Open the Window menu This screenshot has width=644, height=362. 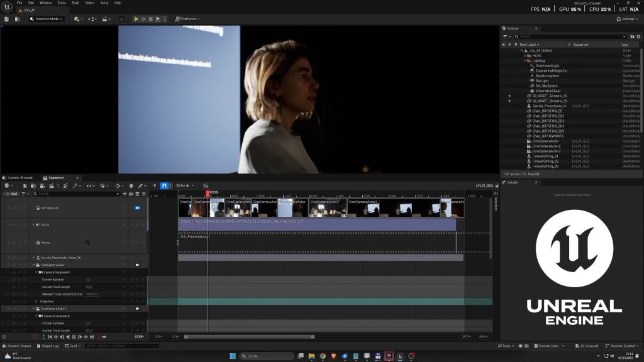(x=45, y=3)
